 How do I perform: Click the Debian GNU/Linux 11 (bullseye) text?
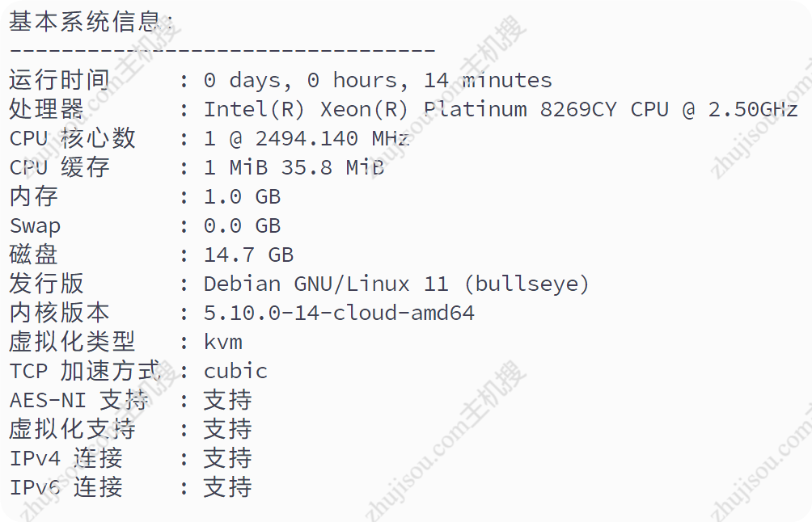[396, 284]
